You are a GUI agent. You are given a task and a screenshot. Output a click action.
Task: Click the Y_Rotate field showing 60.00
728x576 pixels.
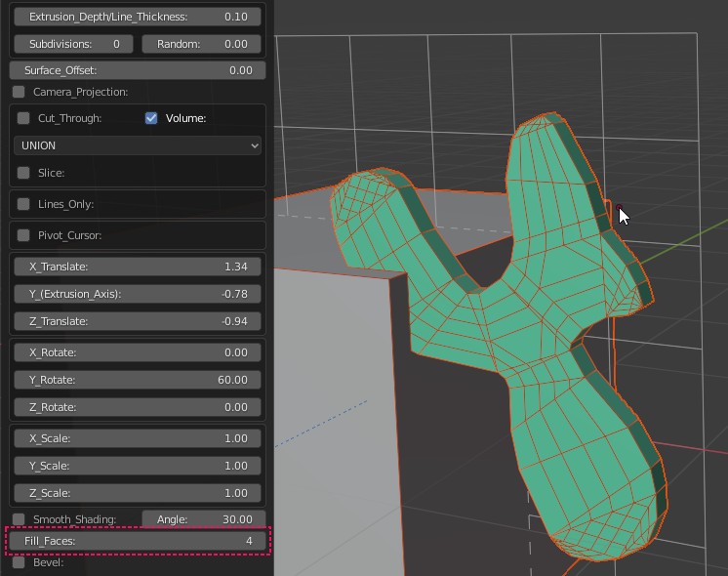(x=137, y=380)
